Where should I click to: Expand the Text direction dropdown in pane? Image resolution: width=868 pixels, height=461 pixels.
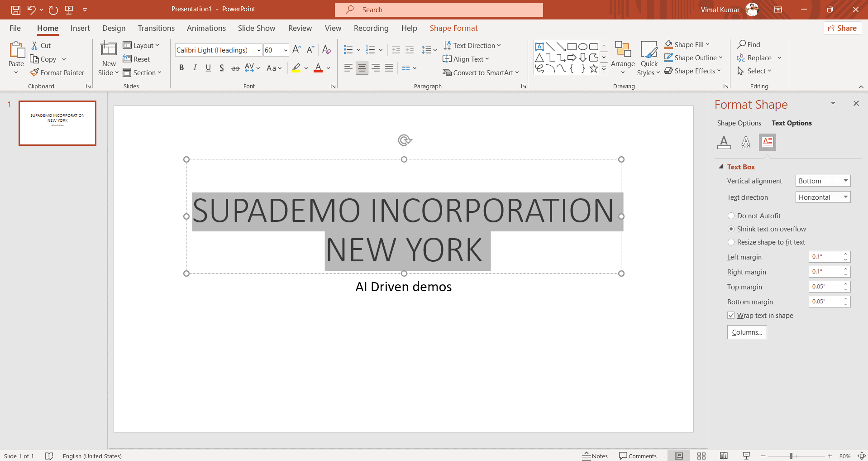tap(822, 197)
